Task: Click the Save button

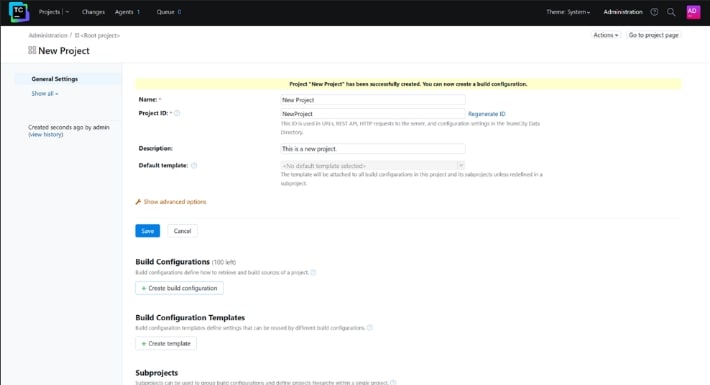Action: pyautogui.click(x=148, y=231)
